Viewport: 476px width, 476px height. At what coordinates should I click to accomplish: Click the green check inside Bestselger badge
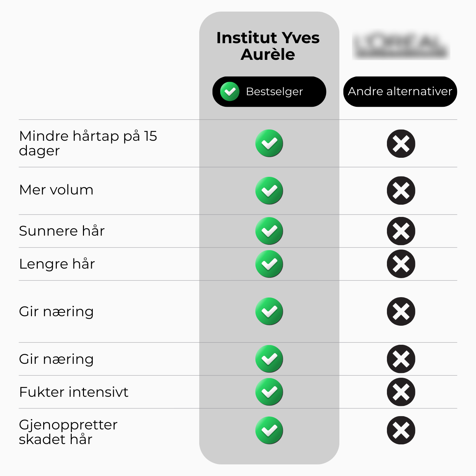pos(230,91)
